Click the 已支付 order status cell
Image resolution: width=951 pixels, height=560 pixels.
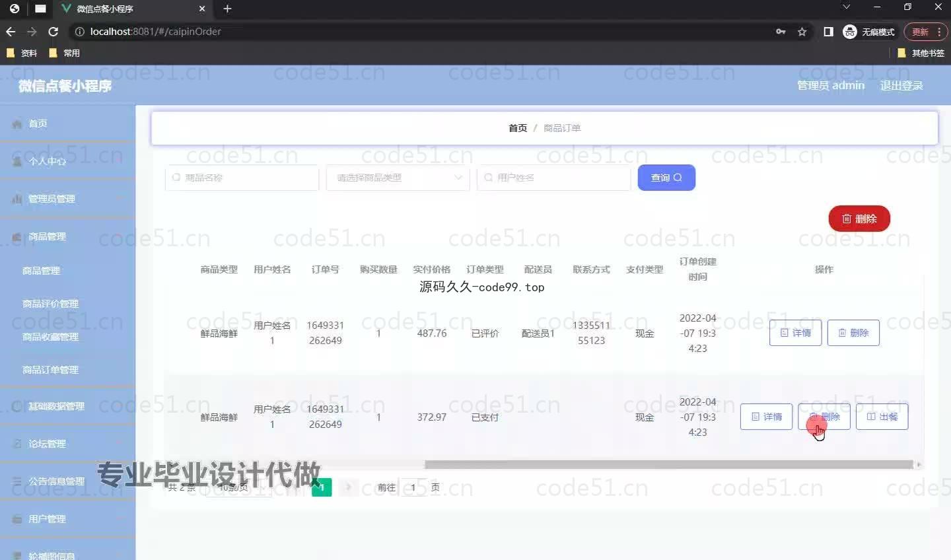click(485, 417)
